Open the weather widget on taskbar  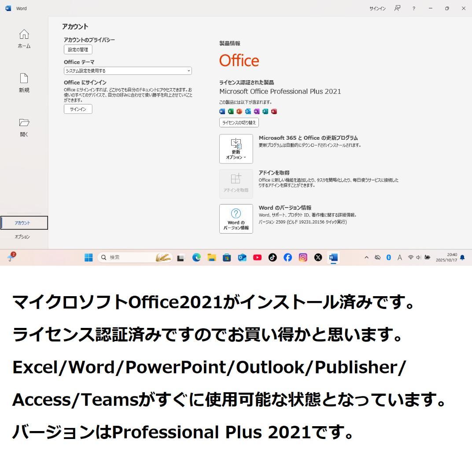11,257
